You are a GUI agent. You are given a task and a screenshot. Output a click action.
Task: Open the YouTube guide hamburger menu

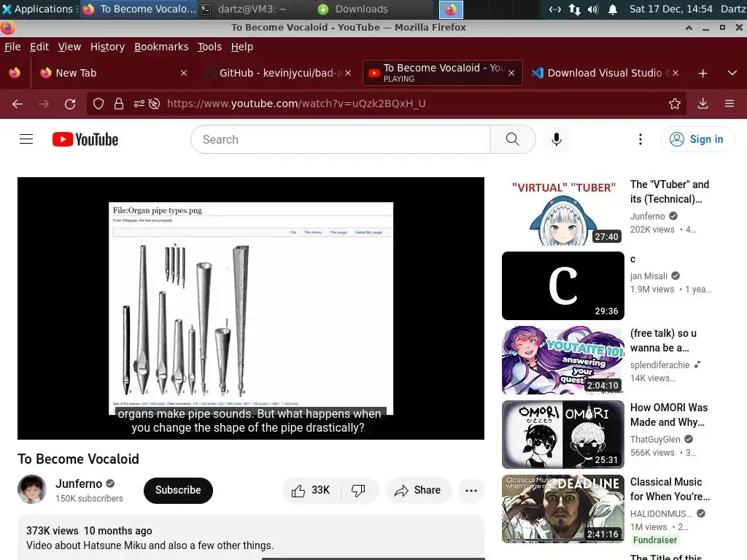[x=26, y=139]
